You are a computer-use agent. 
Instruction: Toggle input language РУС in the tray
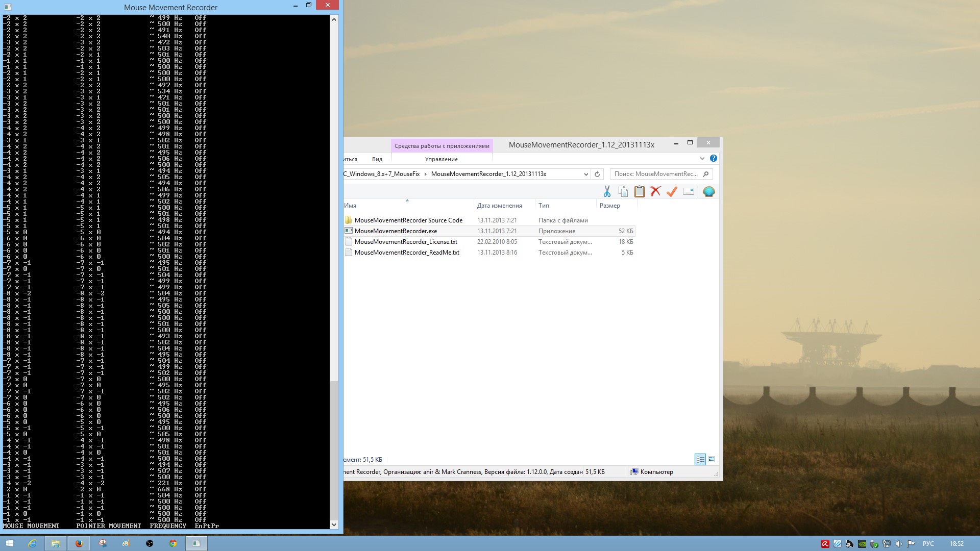tap(928, 544)
